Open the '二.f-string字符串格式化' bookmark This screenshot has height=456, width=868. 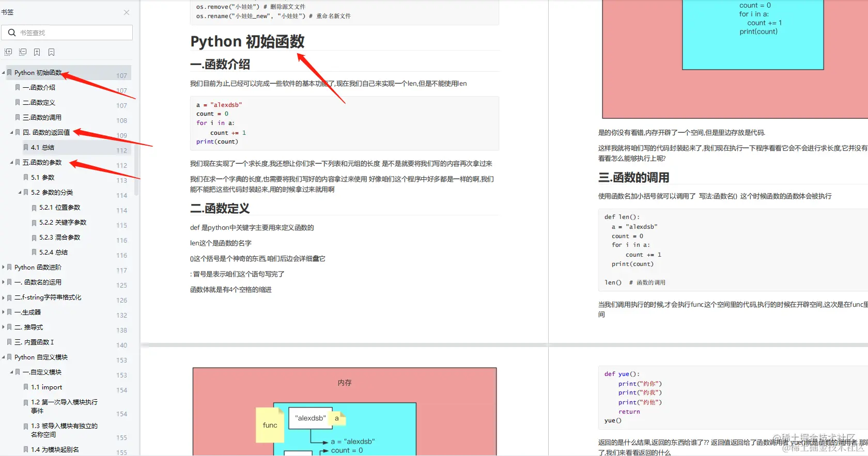(x=48, y=297)
